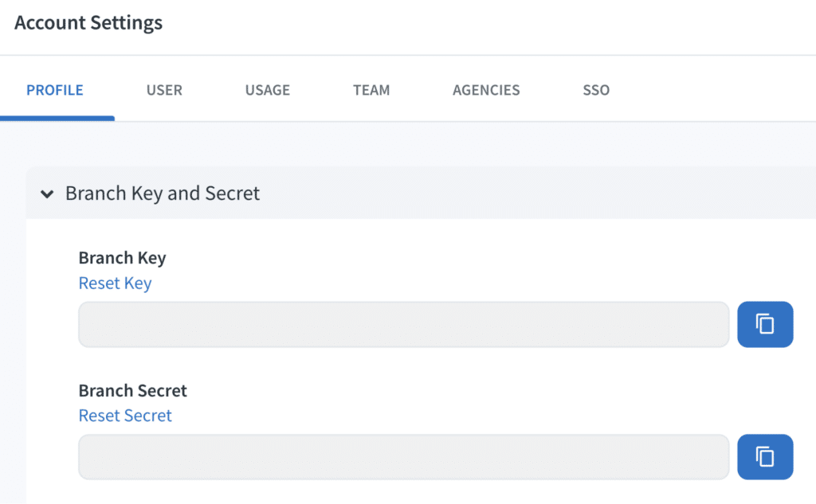816x504 pixels.
Task: Copy the Branch Secret value
Action: pyautogui.click(x=764, y=457)
